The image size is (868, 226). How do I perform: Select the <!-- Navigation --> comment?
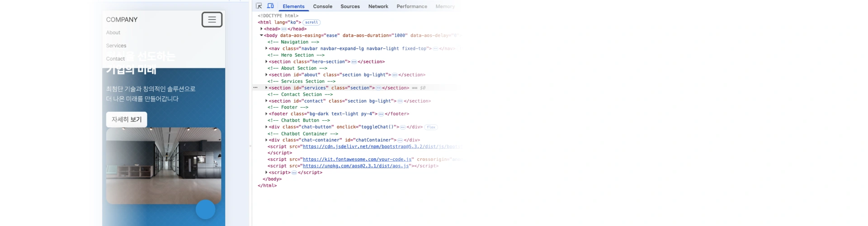point(293,42)
